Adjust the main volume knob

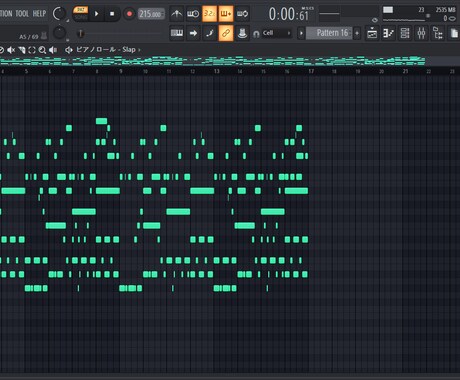tap(59, 13)
